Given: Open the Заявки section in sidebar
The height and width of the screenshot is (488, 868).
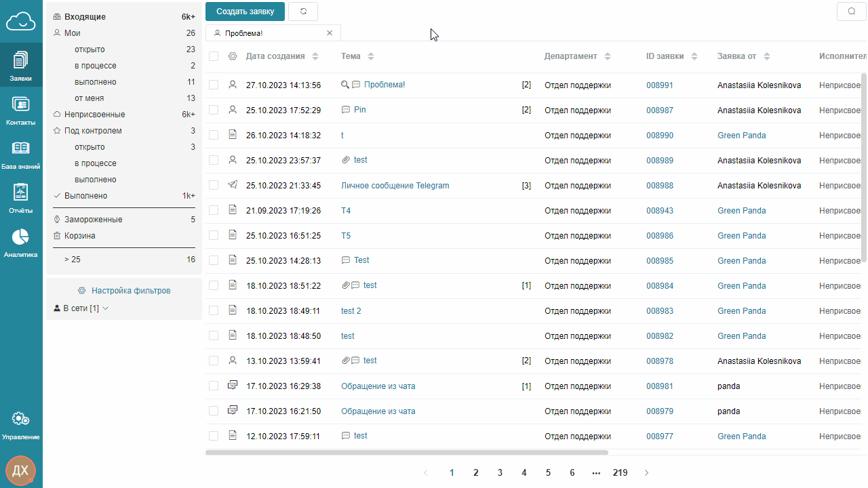Looking at the screenshot, I should click(x=21, y=66).
